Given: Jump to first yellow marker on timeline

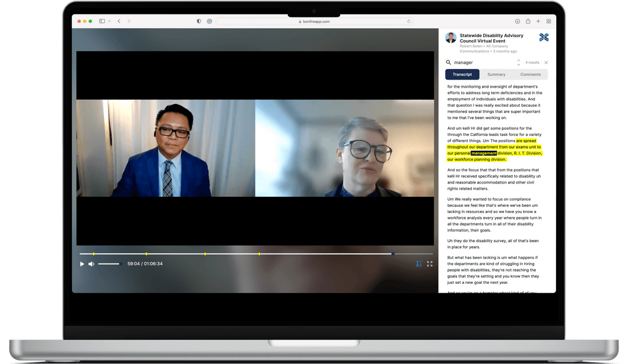Looking at the screenshot, I should coord(93,254).
